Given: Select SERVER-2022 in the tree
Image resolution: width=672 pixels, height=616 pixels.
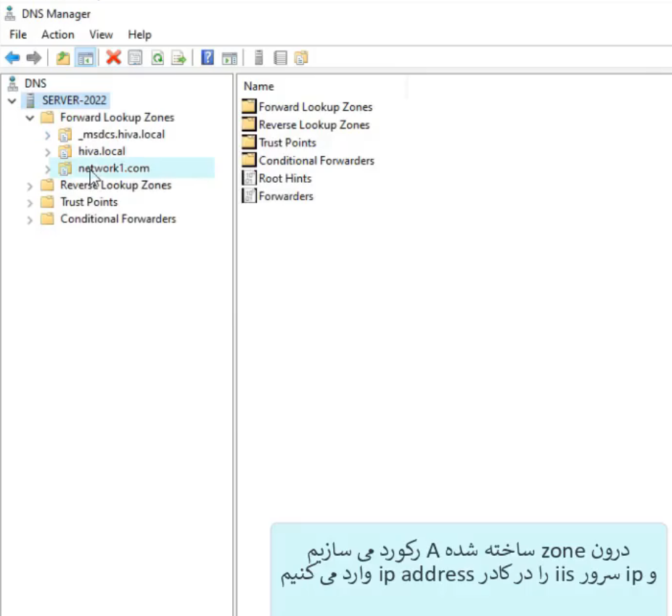Looking at the screenshot, I should pos(74,100).
